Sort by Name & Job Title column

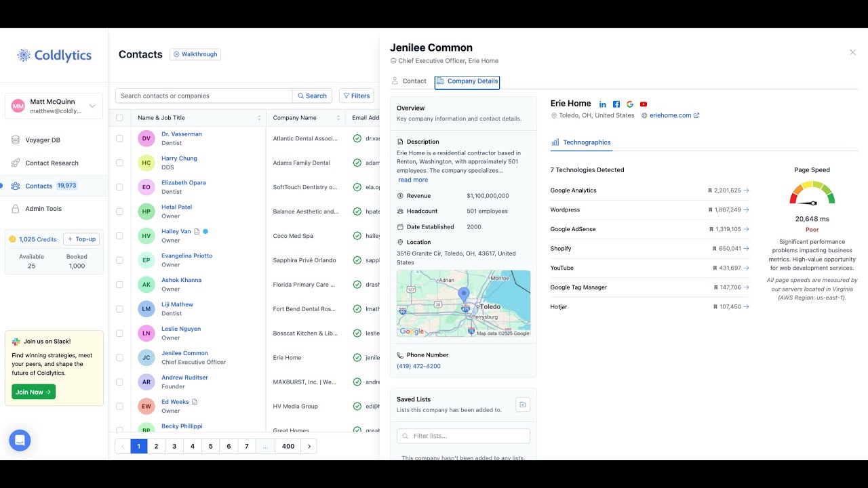[259, 118]
